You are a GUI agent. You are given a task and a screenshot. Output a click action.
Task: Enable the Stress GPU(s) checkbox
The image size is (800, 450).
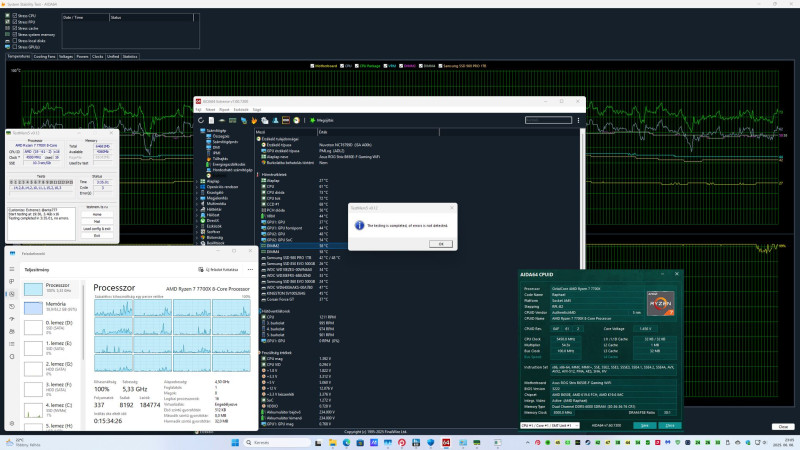click(x=15, y=46)
